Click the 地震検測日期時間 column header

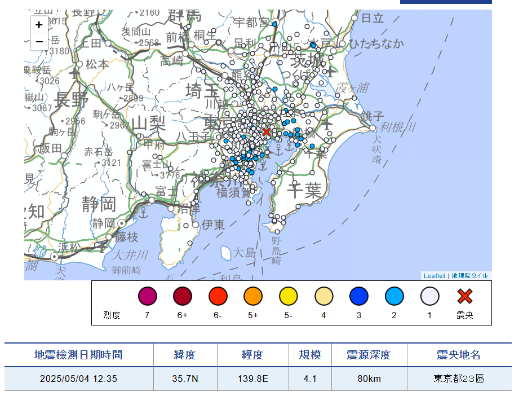point(78,355)
